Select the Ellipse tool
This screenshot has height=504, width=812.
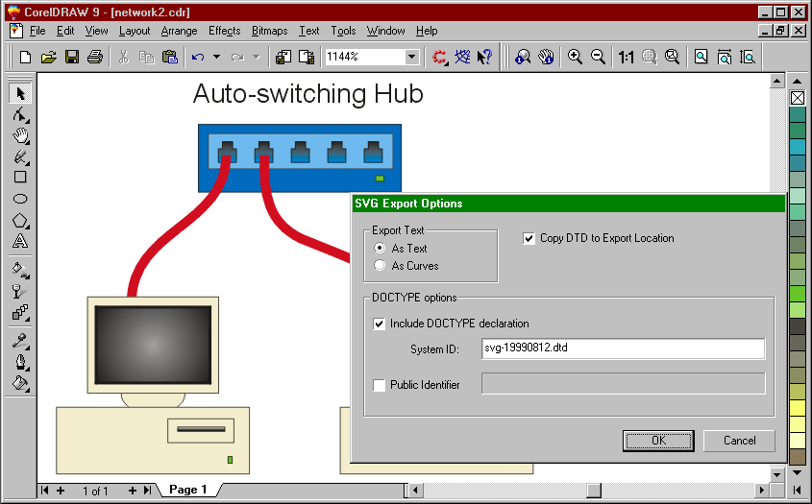(x=20, y=200)
